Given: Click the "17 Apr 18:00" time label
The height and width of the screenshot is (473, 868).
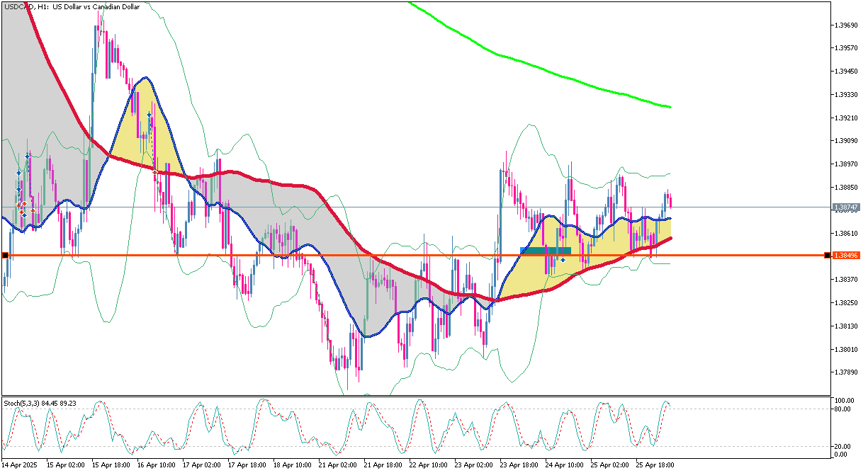Looking at the screenshot, I should coord(247,466).
